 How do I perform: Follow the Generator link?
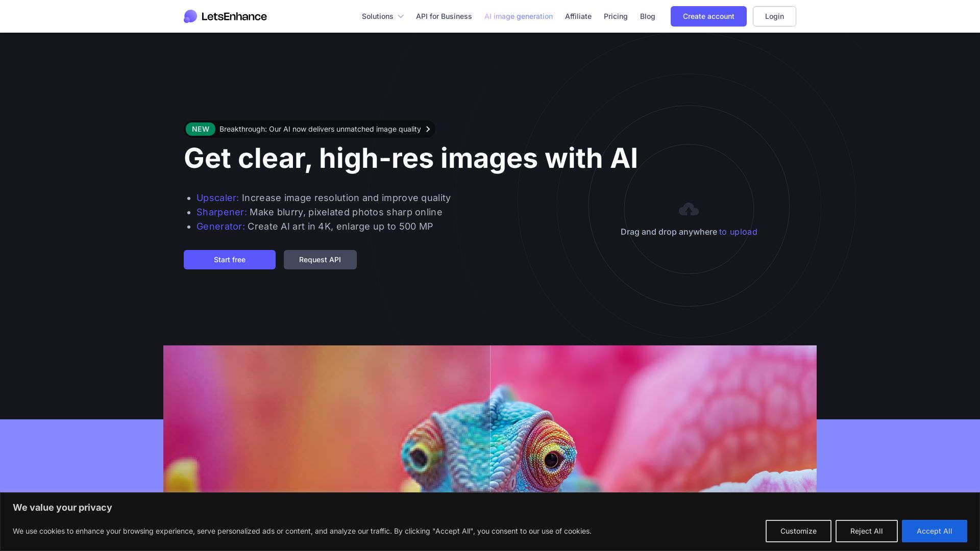coord(220,227)
